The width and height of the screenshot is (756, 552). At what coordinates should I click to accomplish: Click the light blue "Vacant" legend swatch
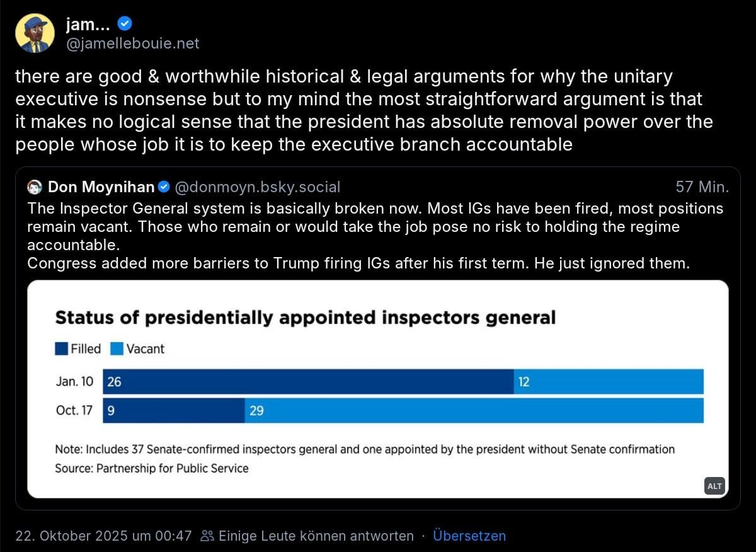pos(117,348)
